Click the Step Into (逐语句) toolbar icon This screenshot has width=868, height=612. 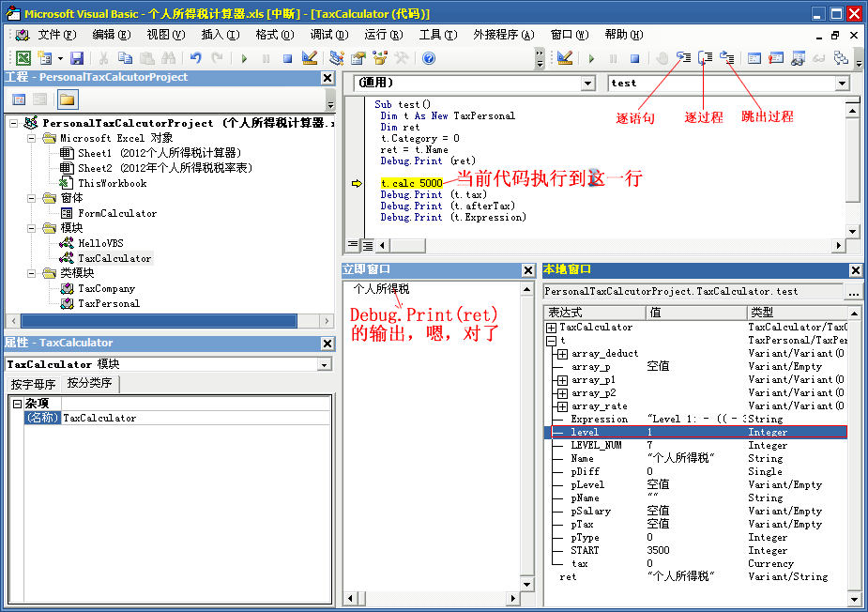[x=684, y=58]
